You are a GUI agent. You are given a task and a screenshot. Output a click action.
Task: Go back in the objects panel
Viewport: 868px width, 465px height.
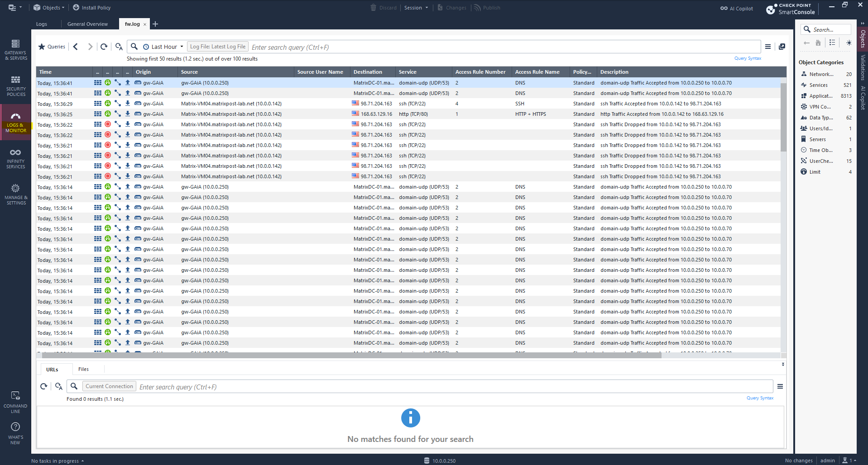(806, 43)
